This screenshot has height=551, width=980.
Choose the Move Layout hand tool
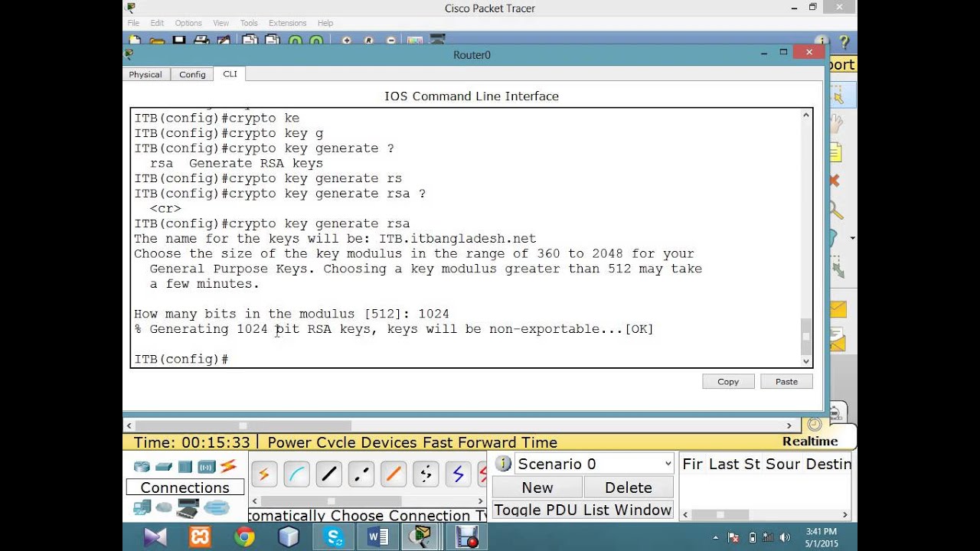836,122
